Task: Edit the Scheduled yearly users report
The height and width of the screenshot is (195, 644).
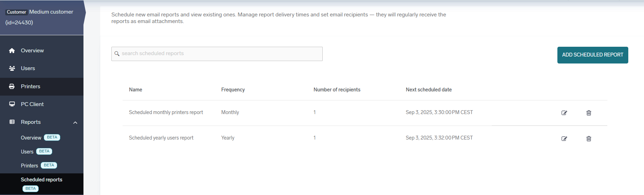Action: tap(564, 138)
